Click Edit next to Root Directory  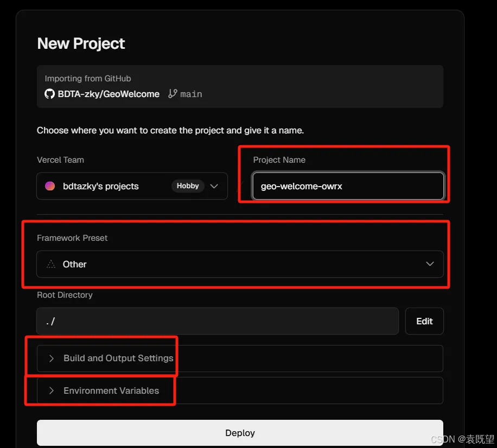(424, 321)
